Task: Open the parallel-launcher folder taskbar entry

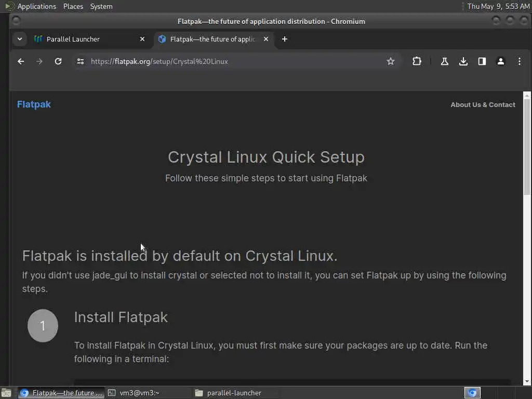Action: tap(235, 393)
